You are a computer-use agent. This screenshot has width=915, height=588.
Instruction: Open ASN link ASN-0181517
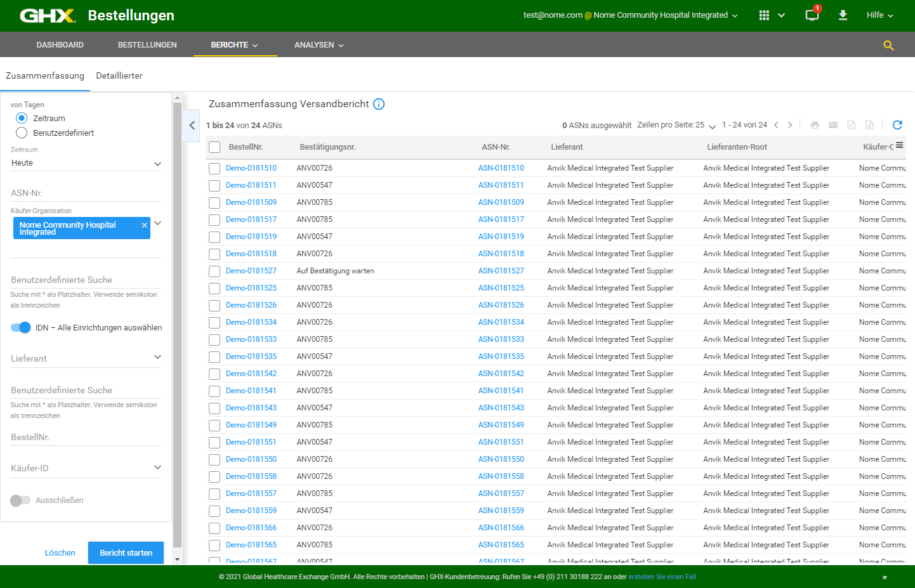tap(501, 219)
